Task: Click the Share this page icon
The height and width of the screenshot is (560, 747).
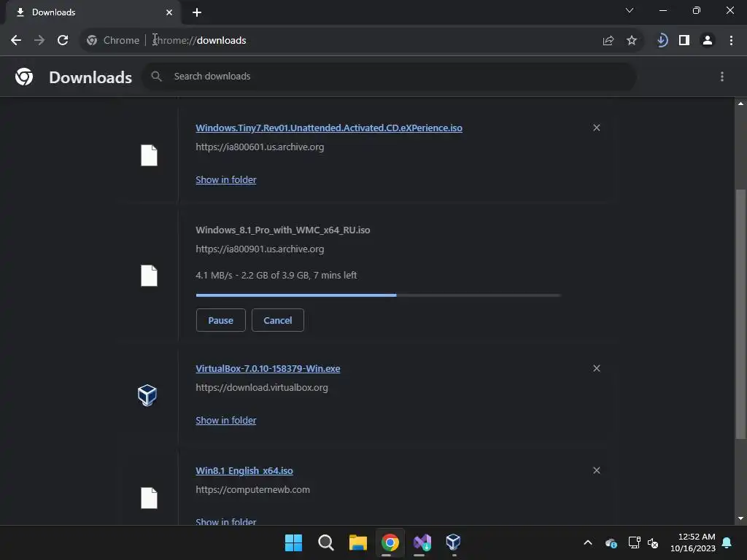Action: (x=608, y=41)
